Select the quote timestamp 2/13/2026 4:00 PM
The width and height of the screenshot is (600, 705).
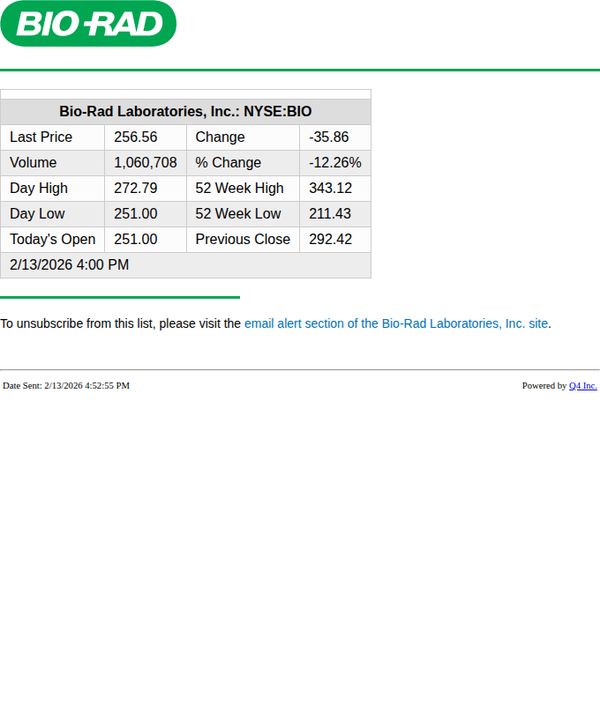tap(69, 265)
